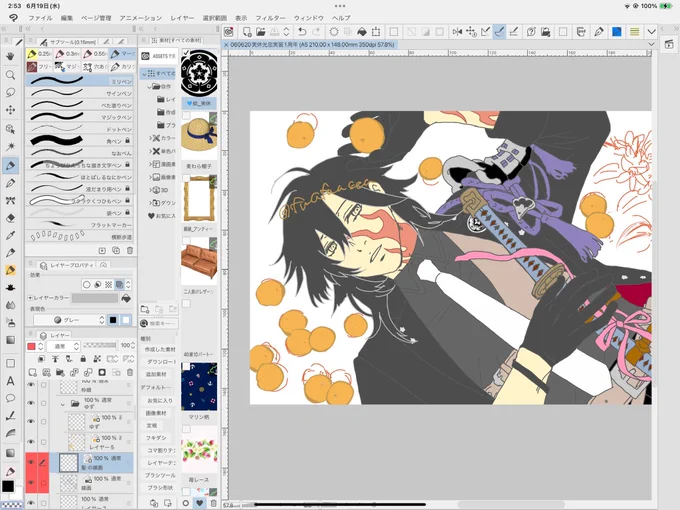Open the 編集 menu
Image resolution: width=680 pixels, height=510 pixels.
click(x=67, y=18)
